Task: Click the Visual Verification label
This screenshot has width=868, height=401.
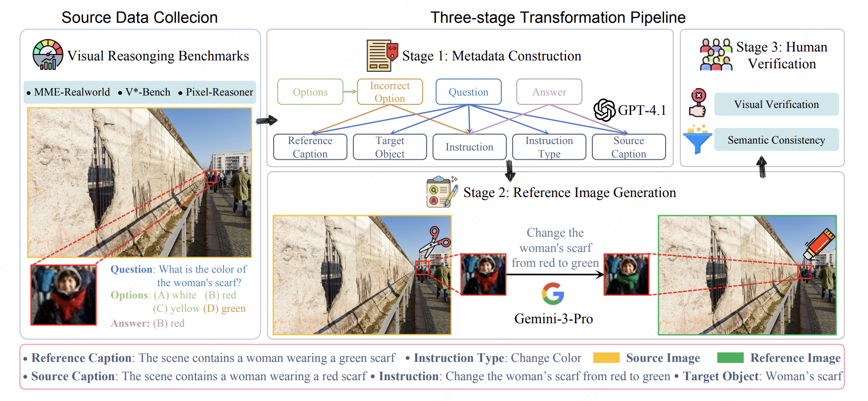Action: tap(776, 104)
